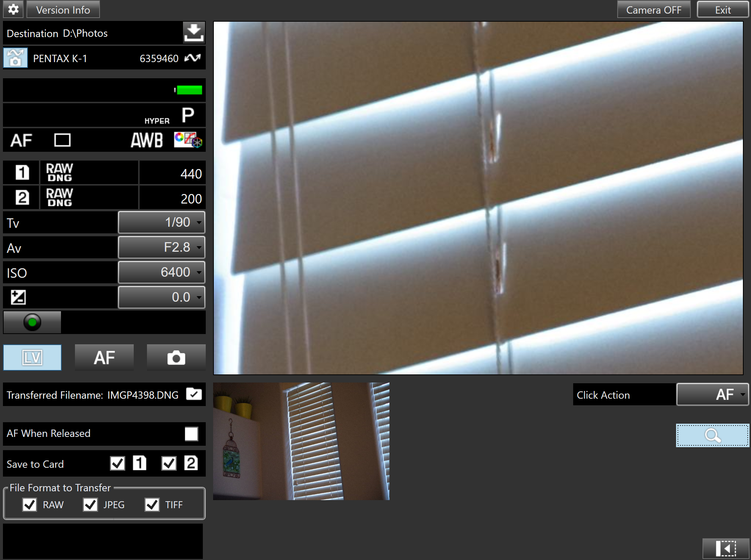Click the live view preview image
The height and width of the screenshot is (560, 751).
pos(478,198)
